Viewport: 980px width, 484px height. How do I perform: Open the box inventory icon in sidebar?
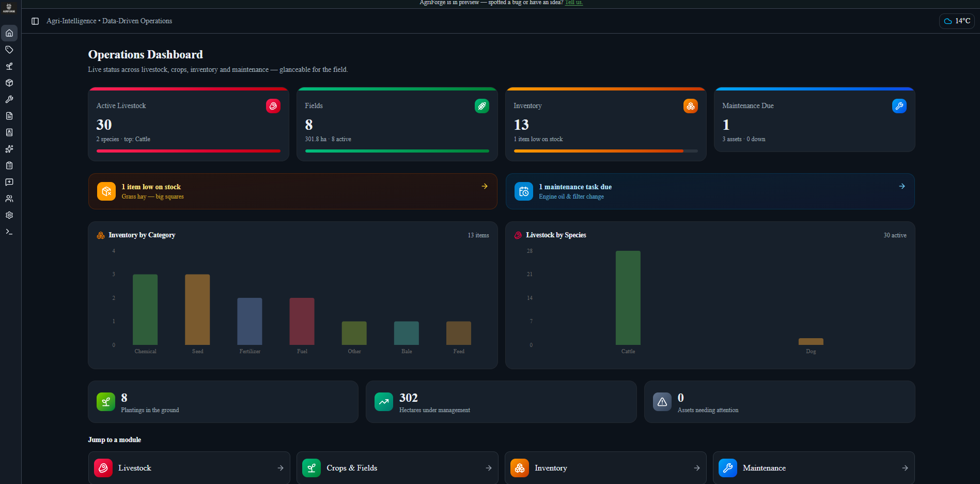(9, 83)
